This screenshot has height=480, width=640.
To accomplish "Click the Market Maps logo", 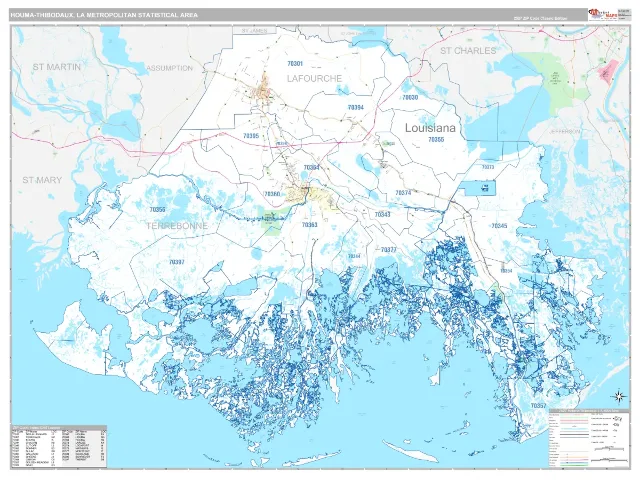I will (602, 14).
